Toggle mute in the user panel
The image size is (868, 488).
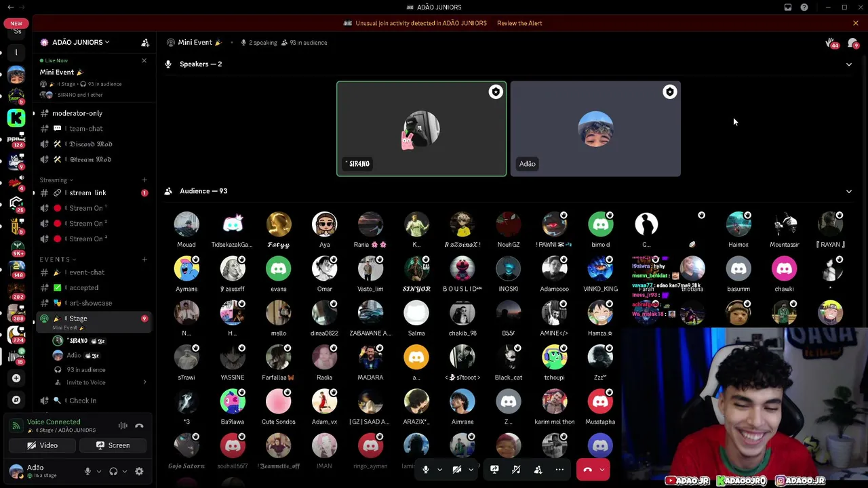coord(87,472)
